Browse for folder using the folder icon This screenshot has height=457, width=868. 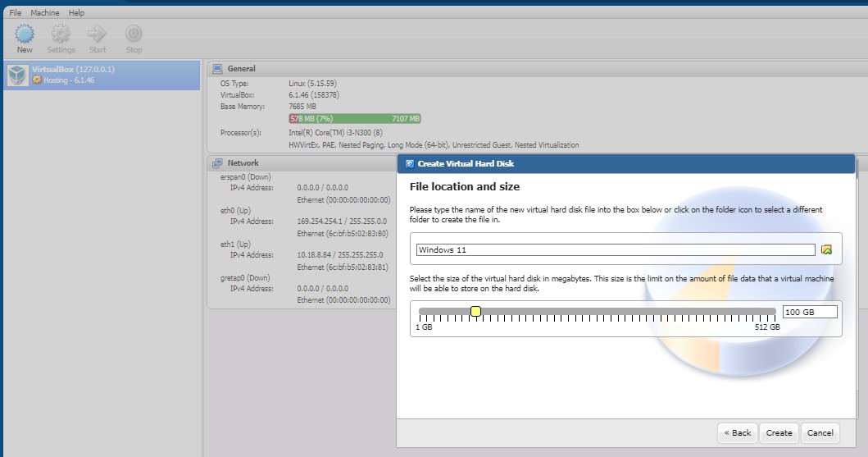coord(826,249)
